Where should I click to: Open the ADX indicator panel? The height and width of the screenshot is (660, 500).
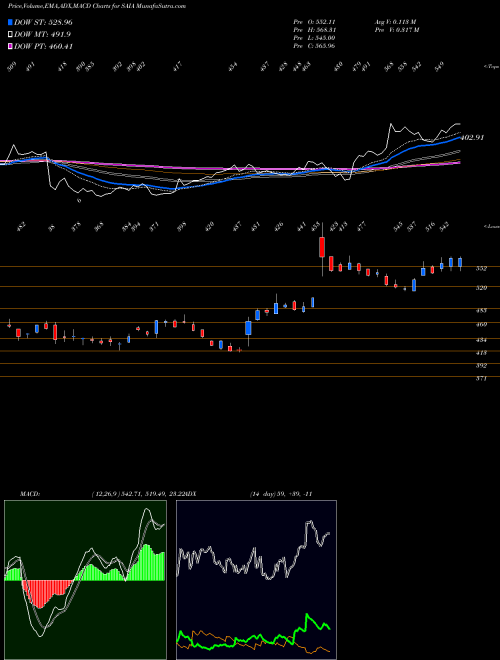[x=256, y=580]
